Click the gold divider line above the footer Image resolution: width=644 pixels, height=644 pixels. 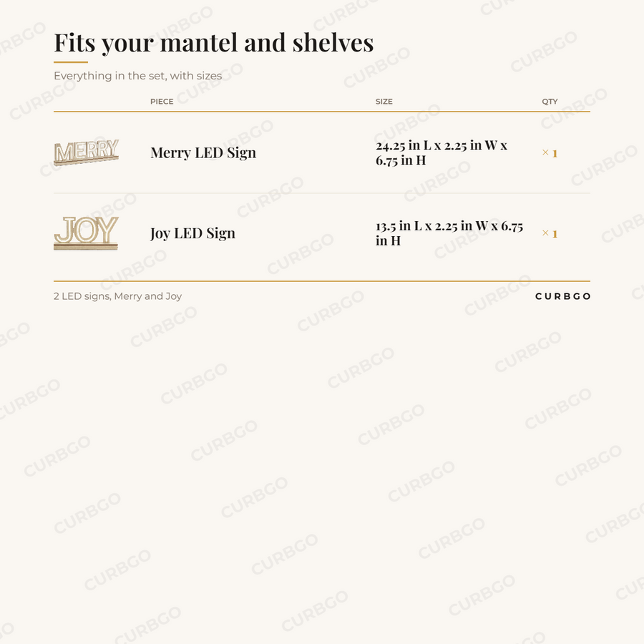point(322,281)
